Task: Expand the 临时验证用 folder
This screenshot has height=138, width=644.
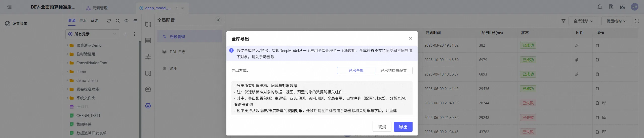Action: (67, 54)
